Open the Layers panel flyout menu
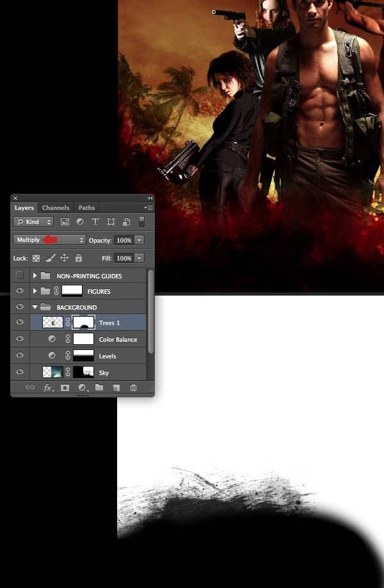 [x=148, y=207]
